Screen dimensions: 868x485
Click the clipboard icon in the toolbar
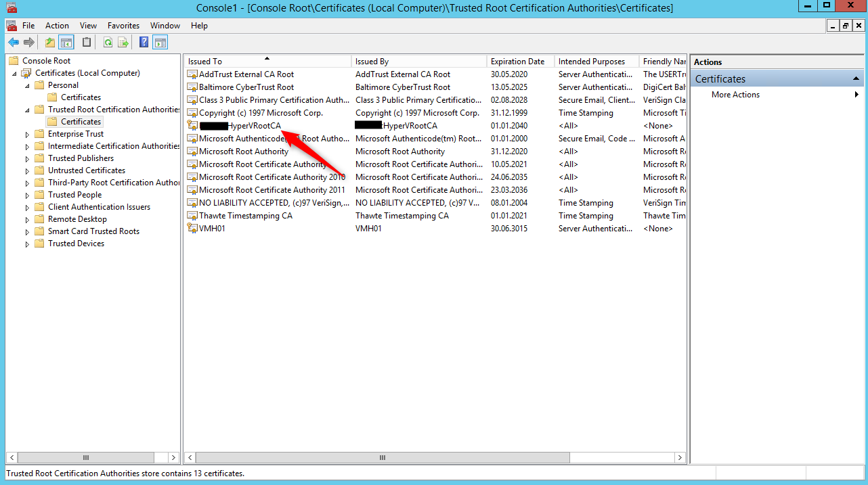tap(87, 43)
